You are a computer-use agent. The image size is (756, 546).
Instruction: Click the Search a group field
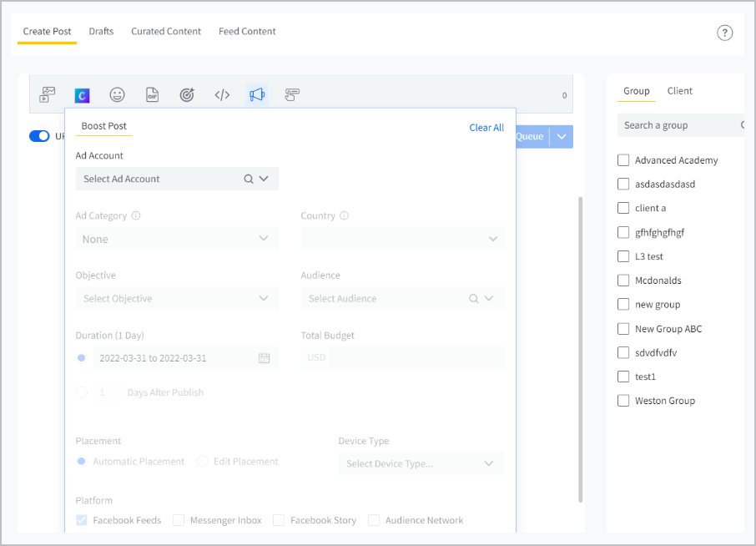[681, 125]
